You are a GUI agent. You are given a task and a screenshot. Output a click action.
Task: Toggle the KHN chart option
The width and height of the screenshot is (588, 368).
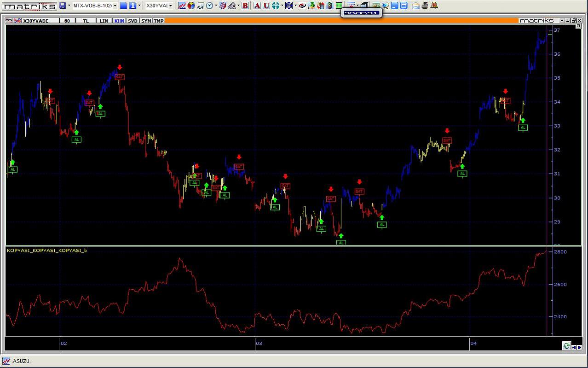tap(119, 21)
